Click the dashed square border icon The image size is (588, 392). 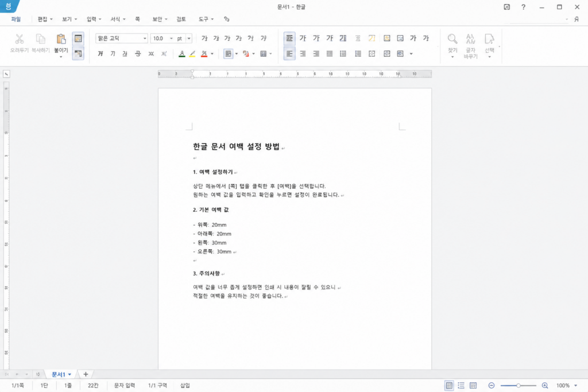point(372,53)
